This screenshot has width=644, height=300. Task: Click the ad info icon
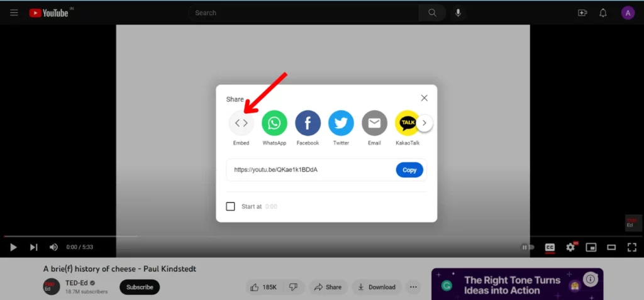(590, 279)
